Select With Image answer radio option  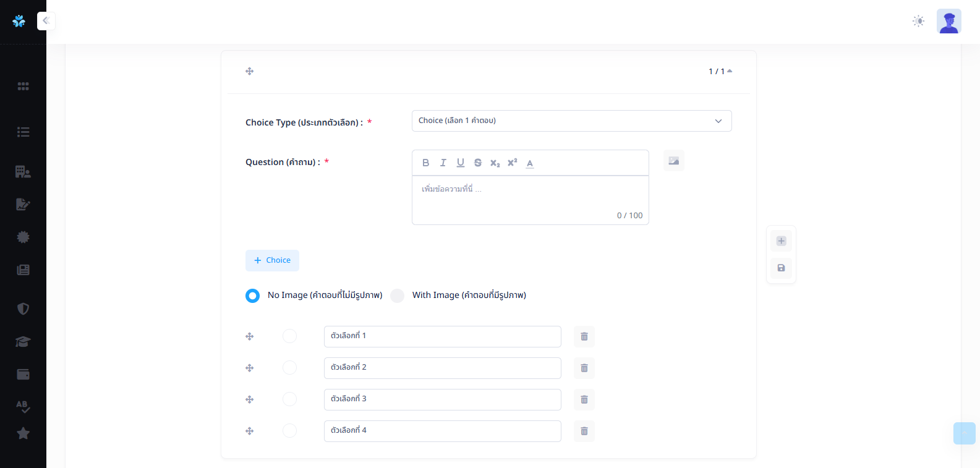pos(398,296)
